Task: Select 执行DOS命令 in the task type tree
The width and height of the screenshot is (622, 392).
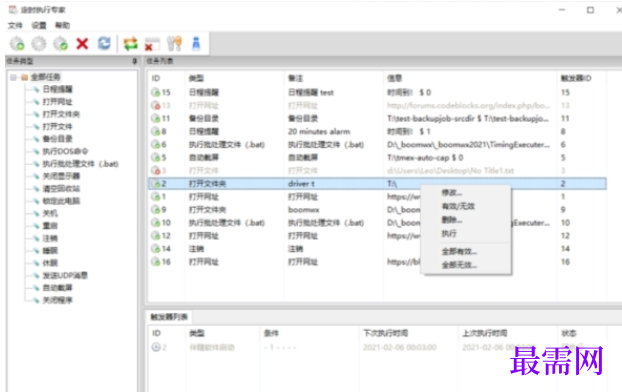Action: 65,151
